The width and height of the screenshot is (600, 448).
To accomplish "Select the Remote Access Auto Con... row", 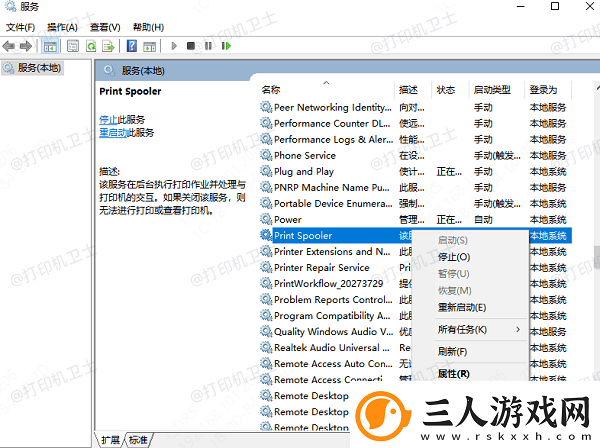I will tap(415, 363).
